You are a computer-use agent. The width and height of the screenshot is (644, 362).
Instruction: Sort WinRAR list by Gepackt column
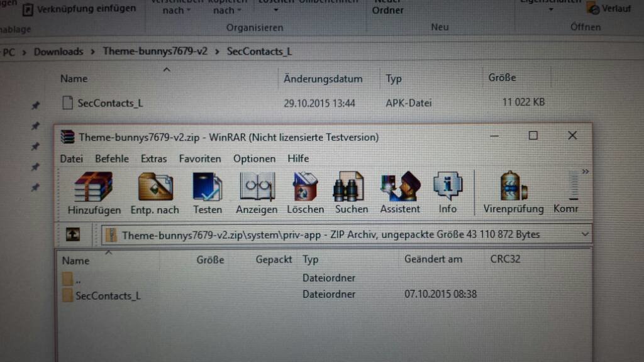tap(274, 260)
